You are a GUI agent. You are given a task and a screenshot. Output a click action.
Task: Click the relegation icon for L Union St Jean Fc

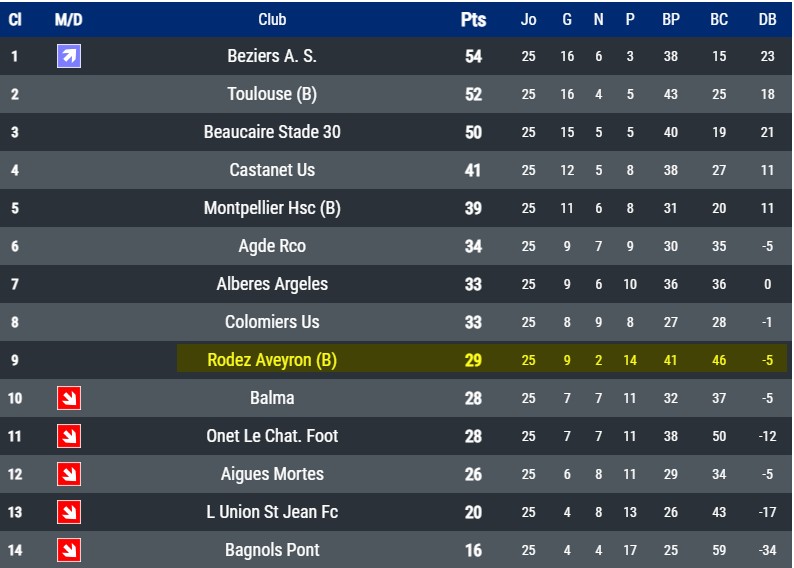[69, 512]
